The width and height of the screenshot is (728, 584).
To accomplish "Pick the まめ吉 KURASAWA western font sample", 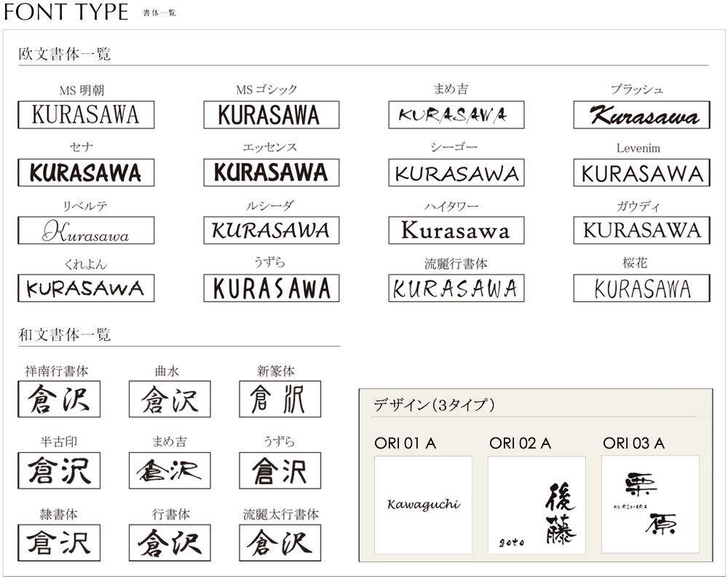I will point(456,114).
